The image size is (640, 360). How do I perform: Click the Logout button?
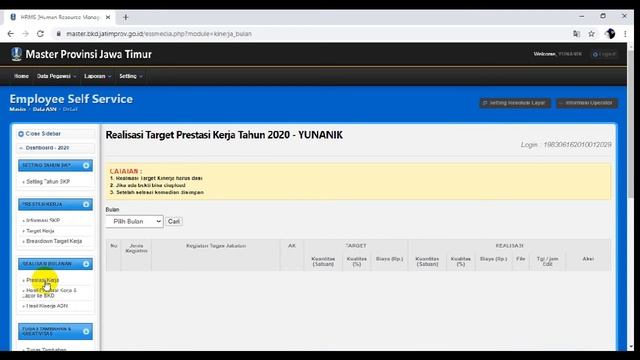point(604,54)
